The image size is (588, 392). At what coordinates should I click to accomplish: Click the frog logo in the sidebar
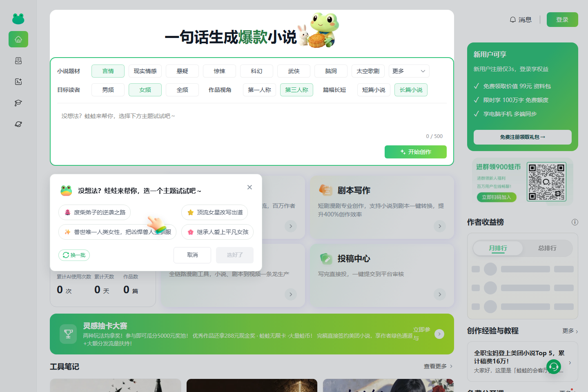[x=18, y=18]
